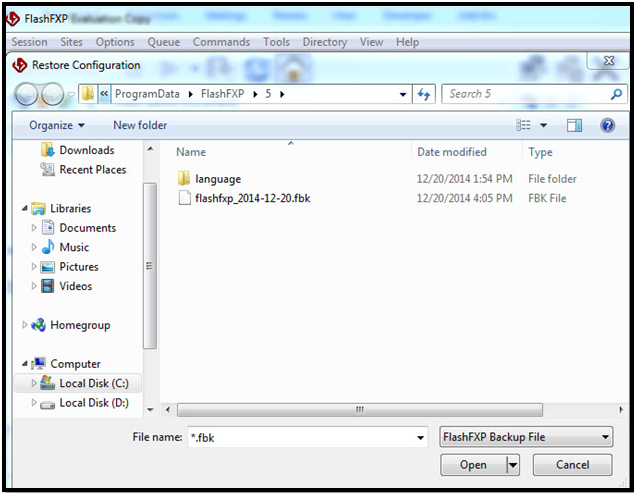
Task: Cancel the Restore Configuration dialog
Action: click(572, 465)
